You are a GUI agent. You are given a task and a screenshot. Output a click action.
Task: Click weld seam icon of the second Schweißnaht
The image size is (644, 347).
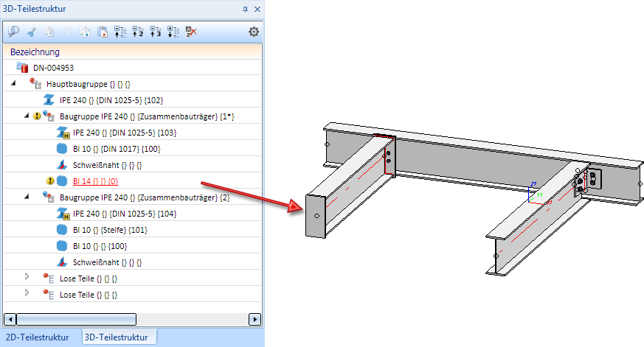pyautogui.click(x=62, y=262)
